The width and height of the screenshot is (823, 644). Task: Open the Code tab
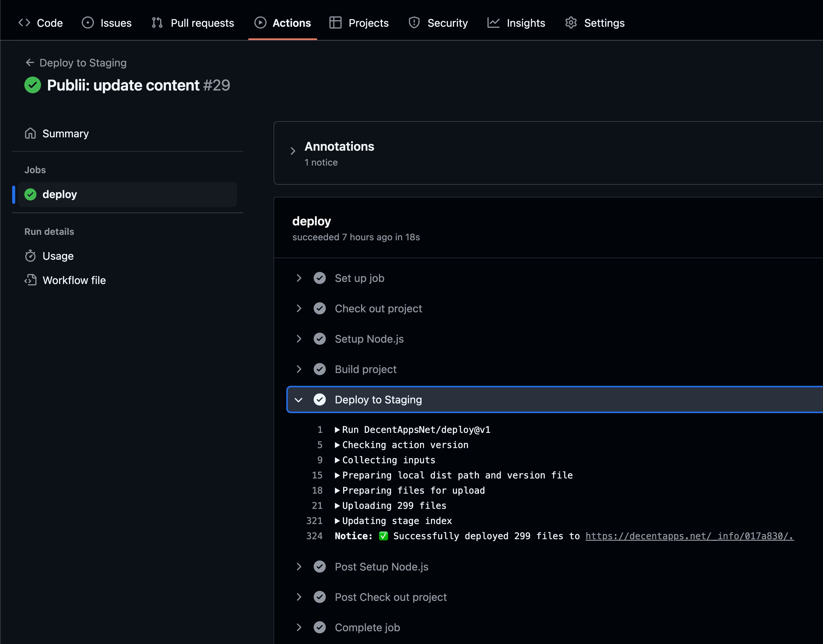(x=40, y=23)
